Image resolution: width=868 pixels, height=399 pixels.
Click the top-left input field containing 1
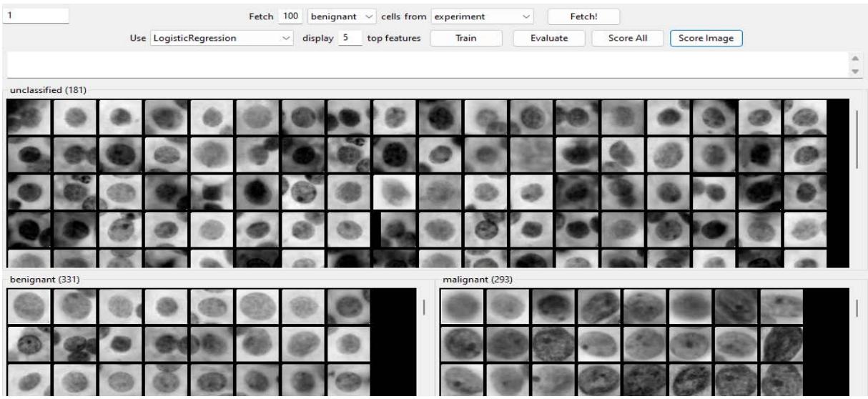(36, 15)
